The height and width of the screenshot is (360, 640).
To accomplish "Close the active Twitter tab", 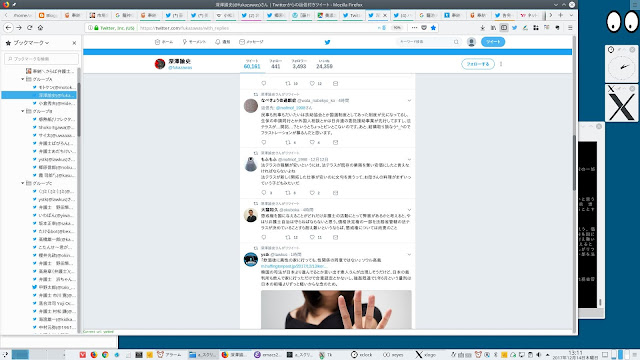I will point(385,15).
